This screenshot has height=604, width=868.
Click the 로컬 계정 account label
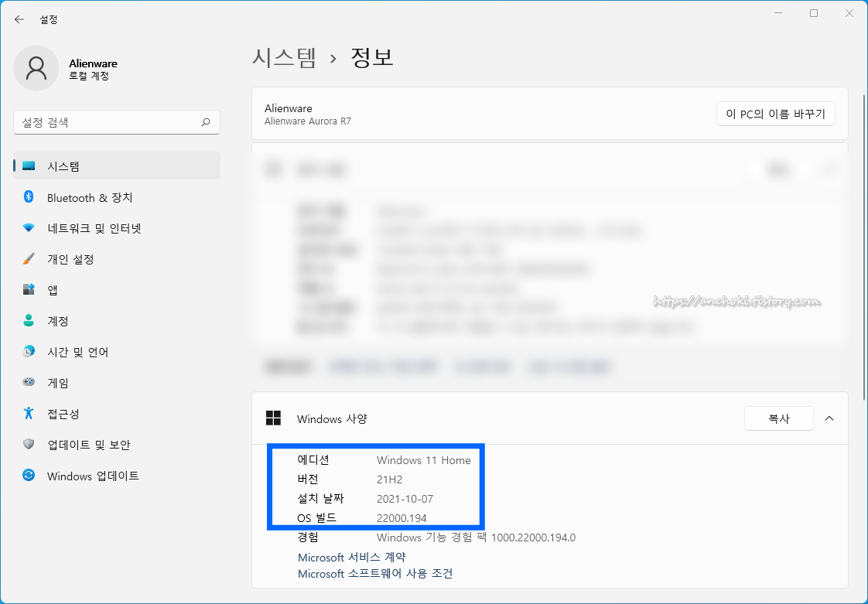[x=88, y=76]
